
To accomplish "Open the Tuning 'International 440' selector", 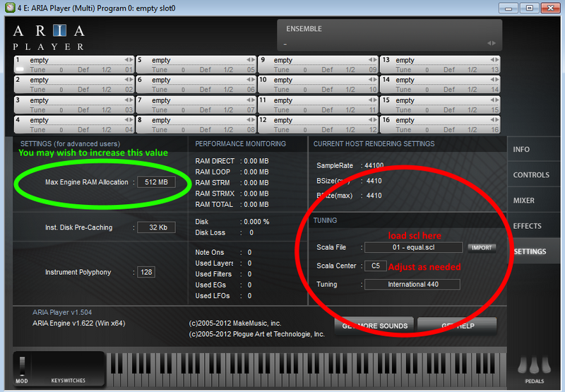I will pyautogui.click(x=412, y=284).
